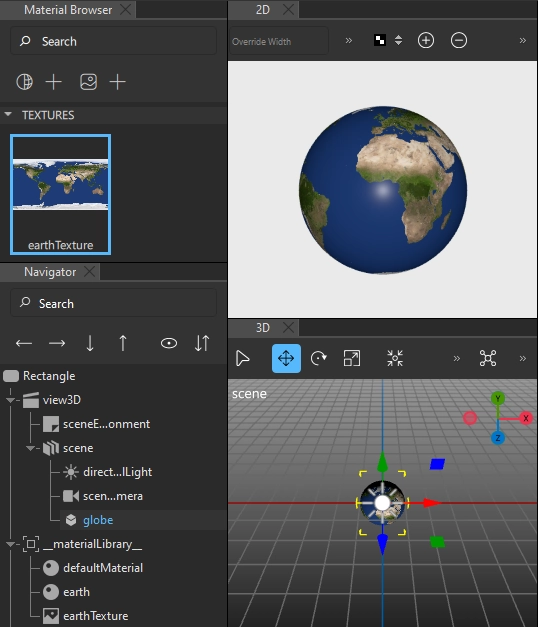Click the Navigator search field
The width and height of the screenshot is (538, 627).
(x=113, y=303)
